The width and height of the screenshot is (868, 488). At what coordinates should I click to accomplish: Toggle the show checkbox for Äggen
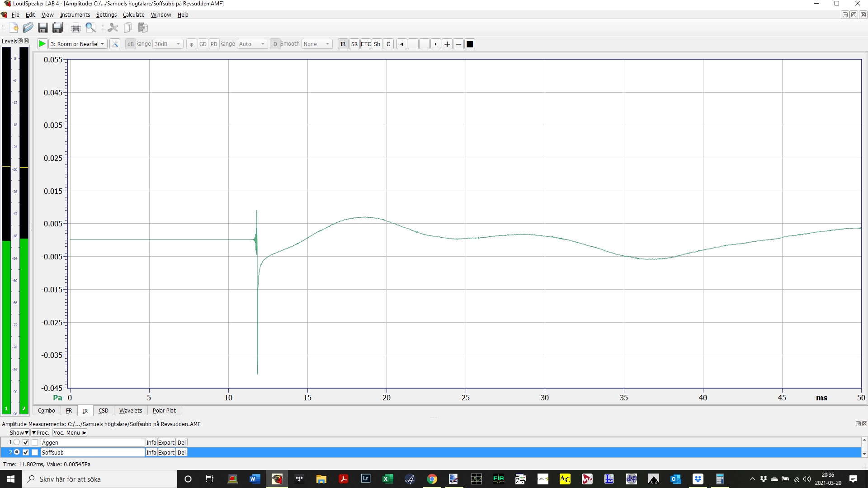pyautogui.click(x=26, y=442)
